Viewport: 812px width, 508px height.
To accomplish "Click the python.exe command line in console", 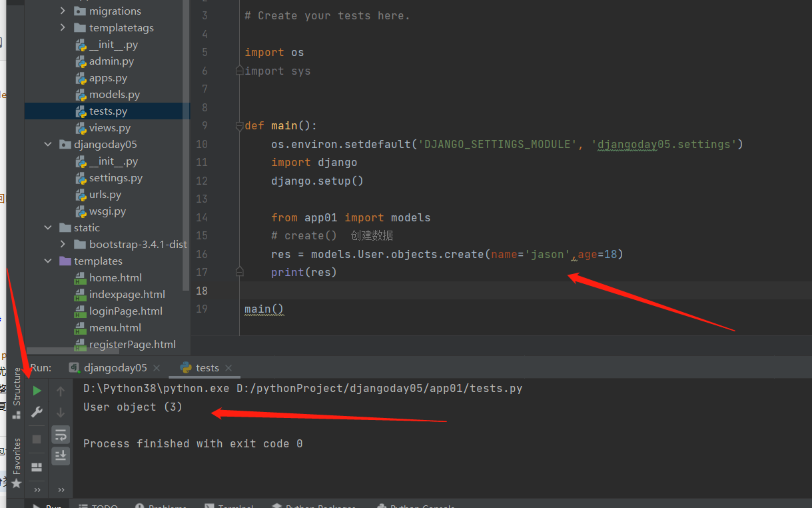I will pos(302,388).
